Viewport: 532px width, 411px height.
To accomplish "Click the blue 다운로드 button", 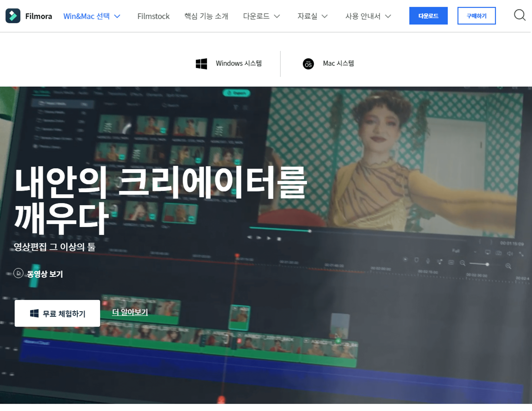I will point(428,16).
